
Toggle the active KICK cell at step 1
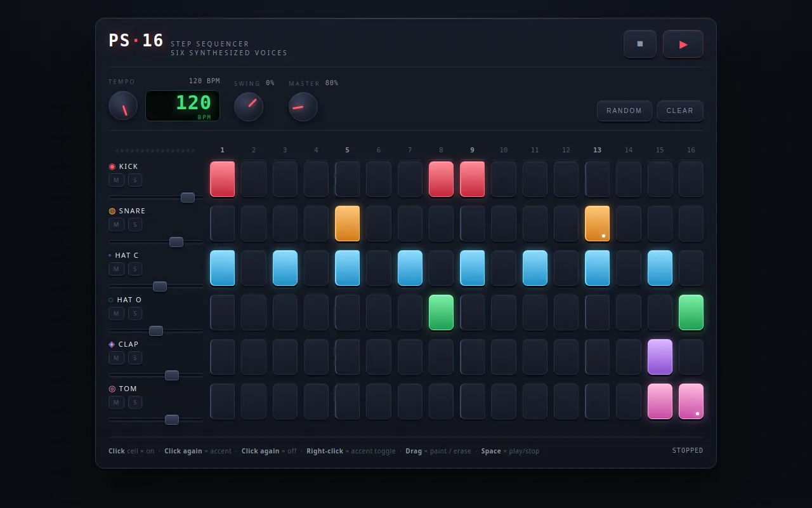223,179
